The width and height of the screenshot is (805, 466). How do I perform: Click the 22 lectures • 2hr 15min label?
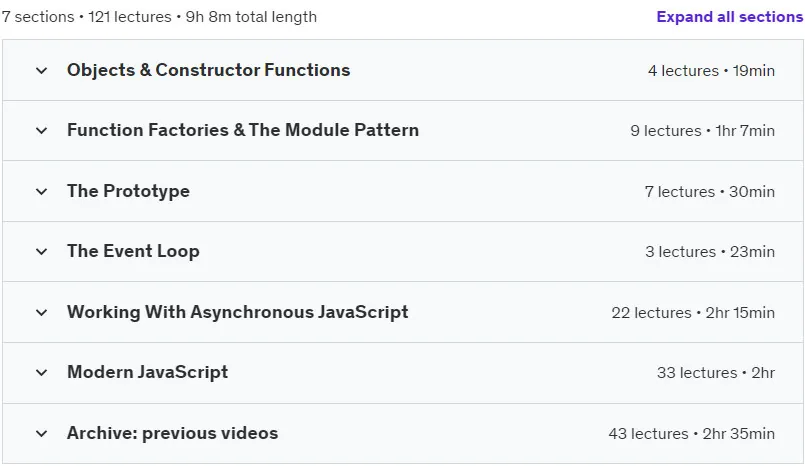[x=693, y=313]
